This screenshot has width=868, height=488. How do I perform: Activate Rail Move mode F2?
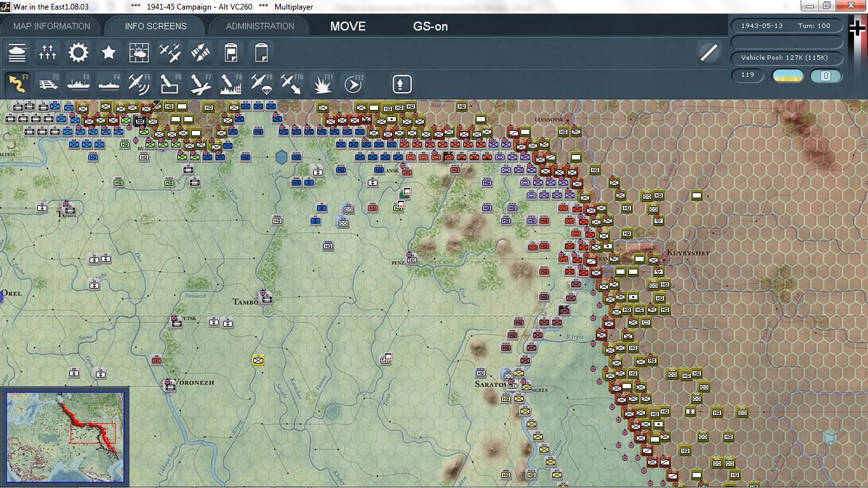click(48, 84)
